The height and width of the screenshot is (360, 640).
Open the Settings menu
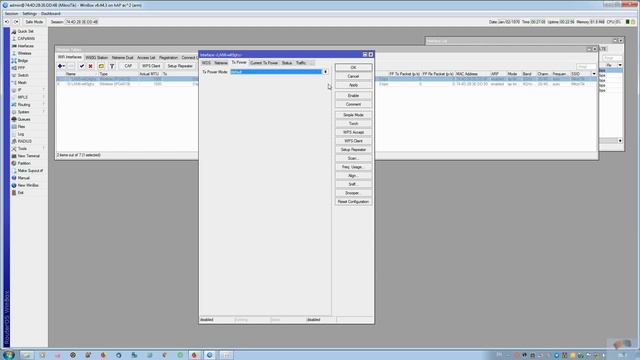pyautogui.click(x=29, y=13)
